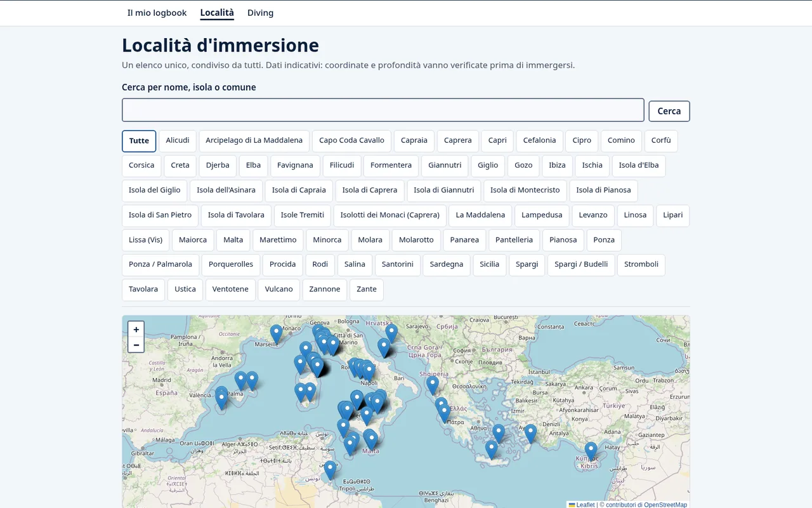Open the map marker on Cyprus

[591, 451]
